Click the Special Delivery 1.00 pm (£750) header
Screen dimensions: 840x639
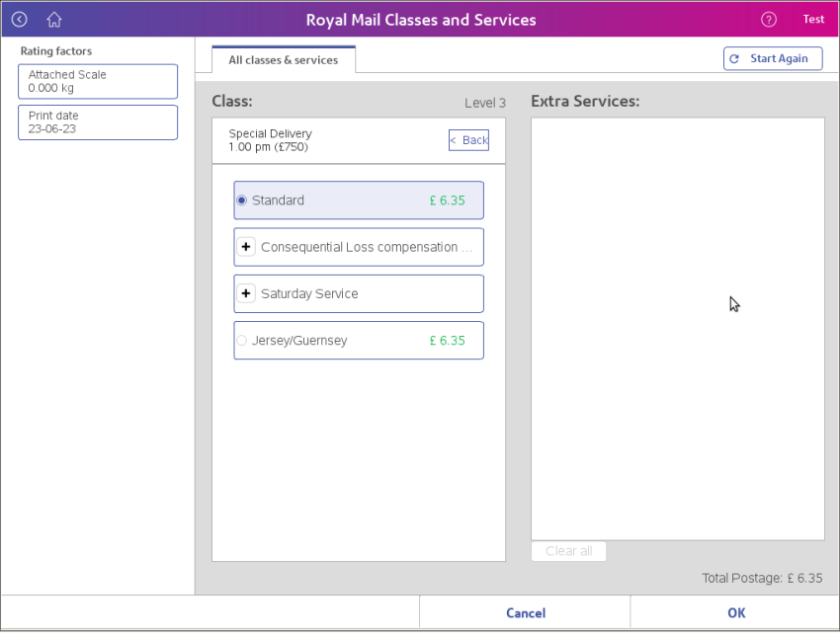[x=270, y=140]
